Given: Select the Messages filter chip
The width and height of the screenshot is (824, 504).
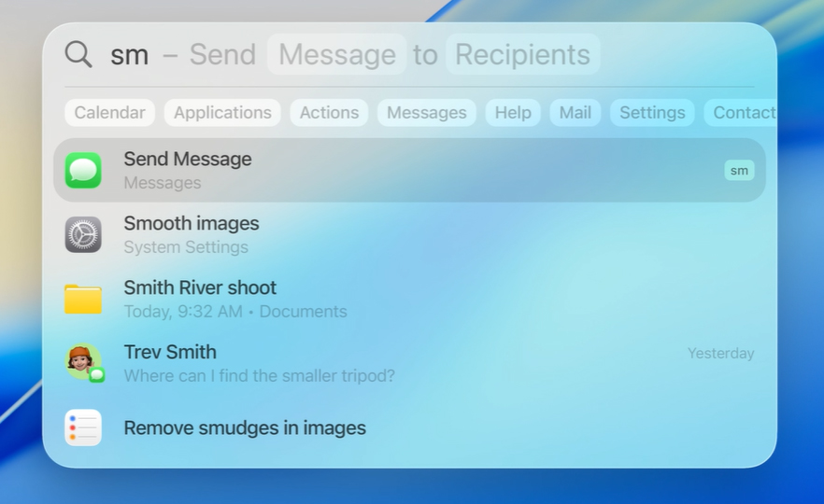Looking at the screenshot, I should (427, 112).
